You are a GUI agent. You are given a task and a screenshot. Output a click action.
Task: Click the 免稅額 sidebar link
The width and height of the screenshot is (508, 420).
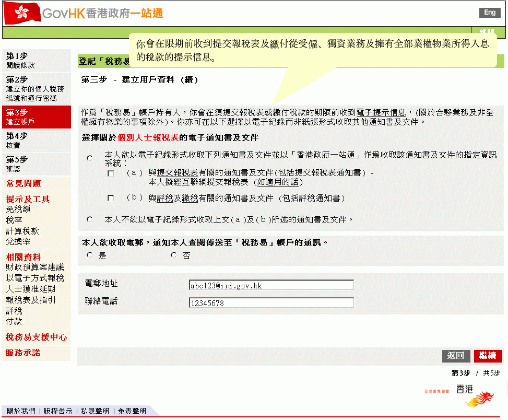(18, 209)
